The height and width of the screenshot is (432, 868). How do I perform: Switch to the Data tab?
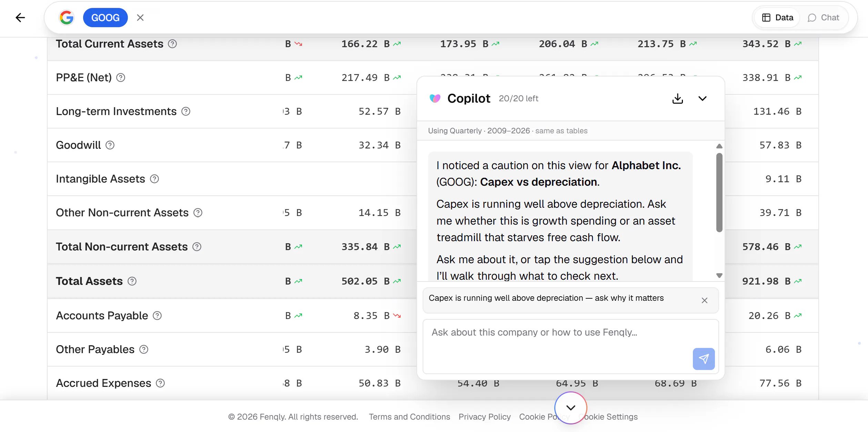coord(777,18)
